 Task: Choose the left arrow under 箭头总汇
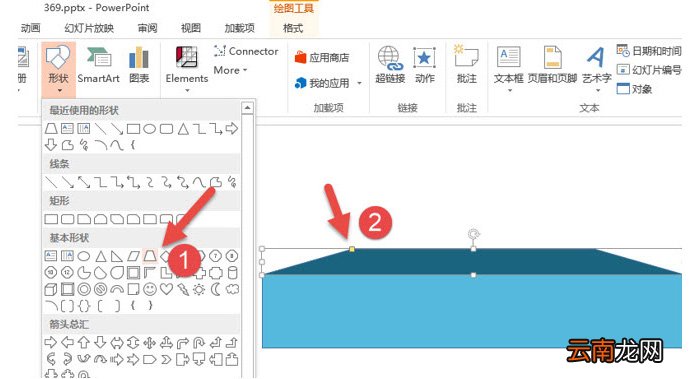67,342
